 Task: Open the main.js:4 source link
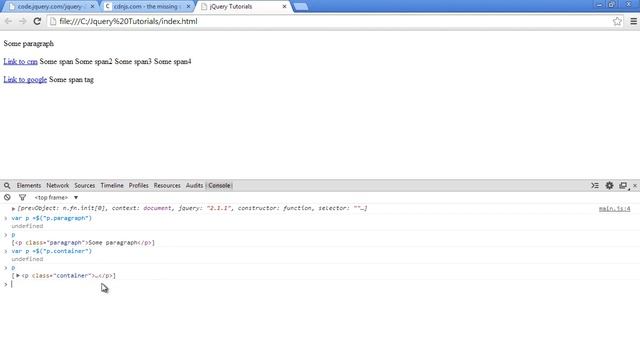614,209
